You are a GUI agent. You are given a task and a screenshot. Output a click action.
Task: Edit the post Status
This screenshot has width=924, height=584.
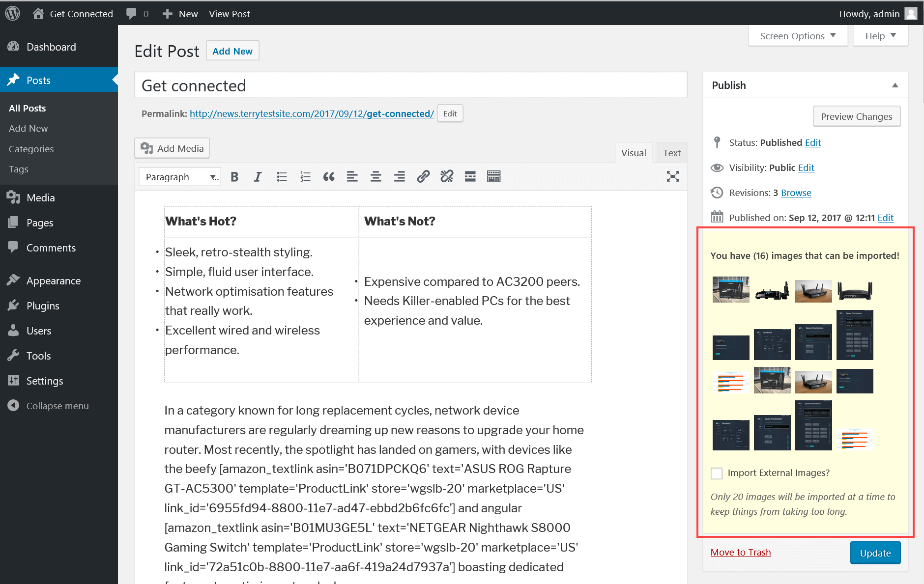[x=813, y=142]
